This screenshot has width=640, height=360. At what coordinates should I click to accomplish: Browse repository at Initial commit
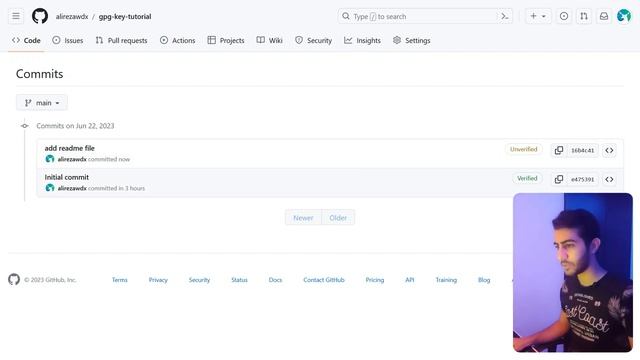(609, 179)
